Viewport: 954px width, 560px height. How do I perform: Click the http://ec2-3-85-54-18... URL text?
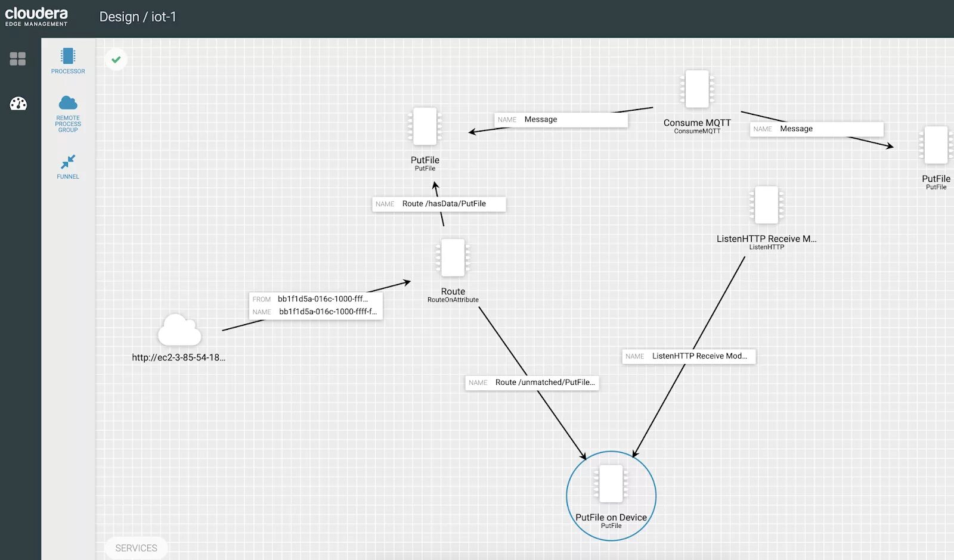(179, 357)
